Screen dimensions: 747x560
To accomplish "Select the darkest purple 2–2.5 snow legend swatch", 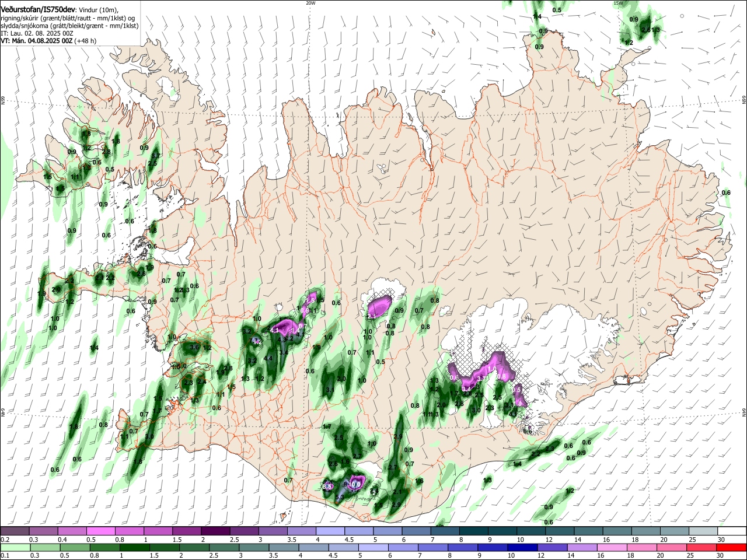I will click(x=215, y=531).
